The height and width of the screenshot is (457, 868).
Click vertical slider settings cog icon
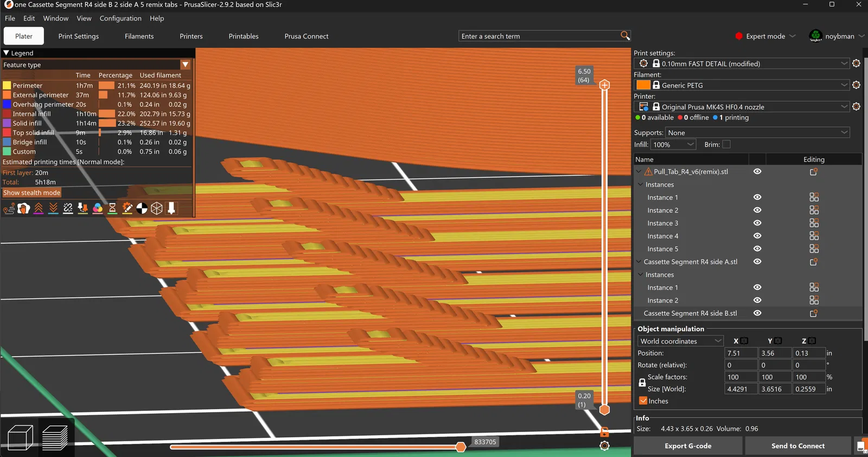tap(604, 446)
